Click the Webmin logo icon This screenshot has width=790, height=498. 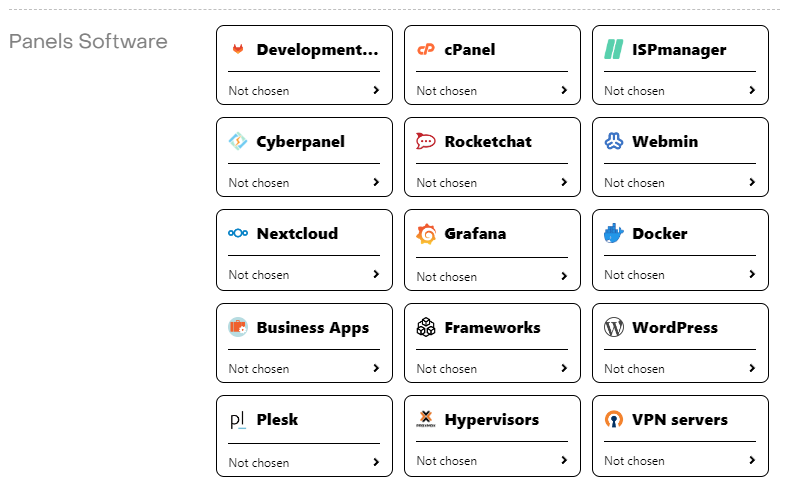pos(614,142)
